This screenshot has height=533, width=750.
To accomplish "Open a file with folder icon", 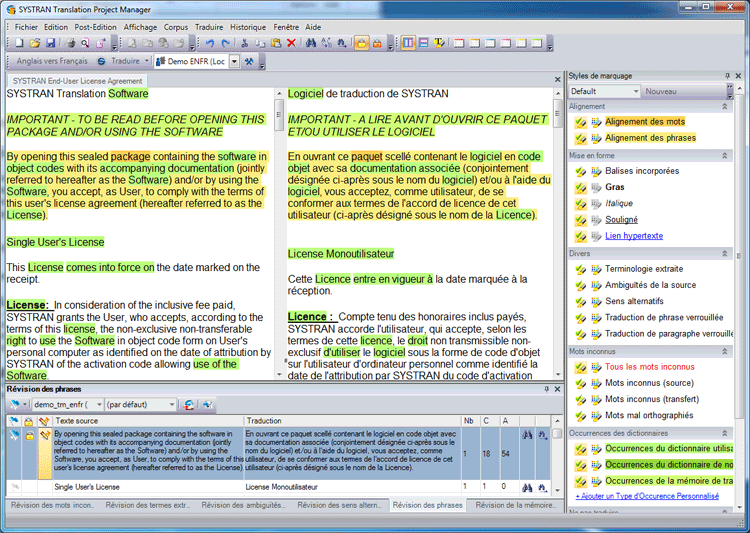I will [x=35, y=44].
